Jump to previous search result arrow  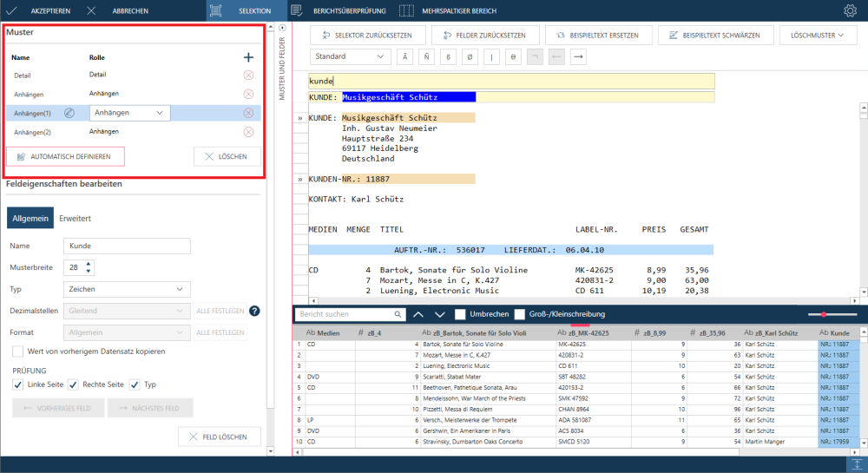tap(418, 314)
